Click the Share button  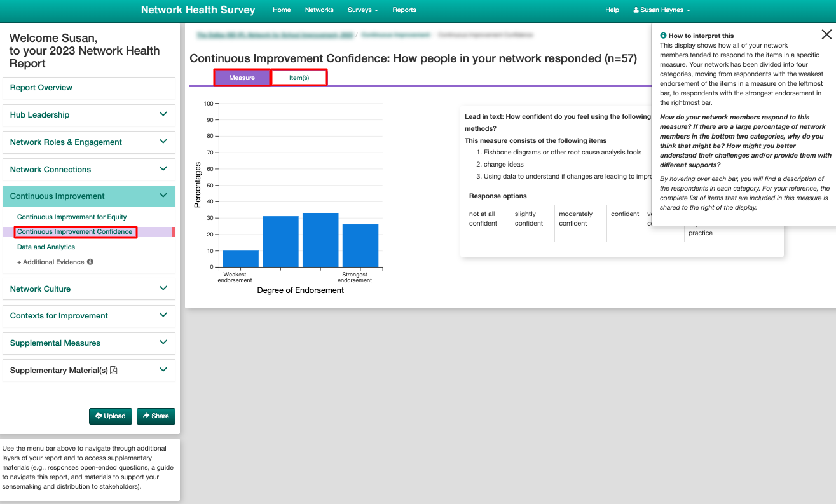click(x=156, y=416)
